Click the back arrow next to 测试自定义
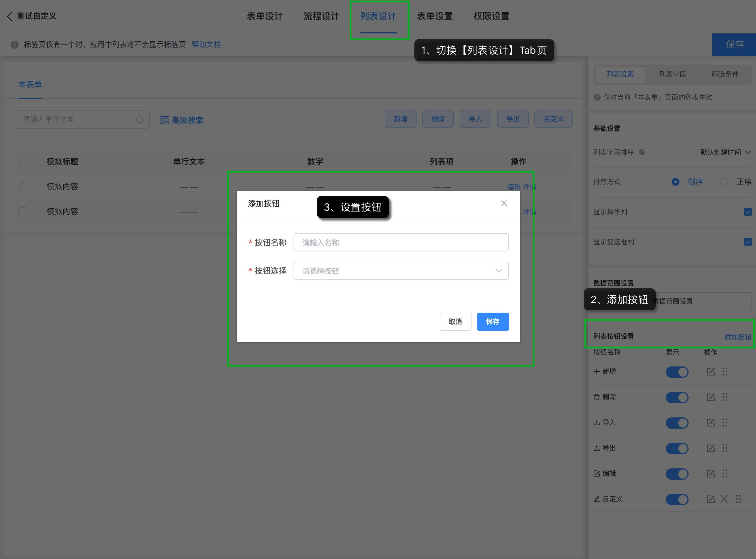The width and height of the screenshot is (756, 559). (9, 16)
